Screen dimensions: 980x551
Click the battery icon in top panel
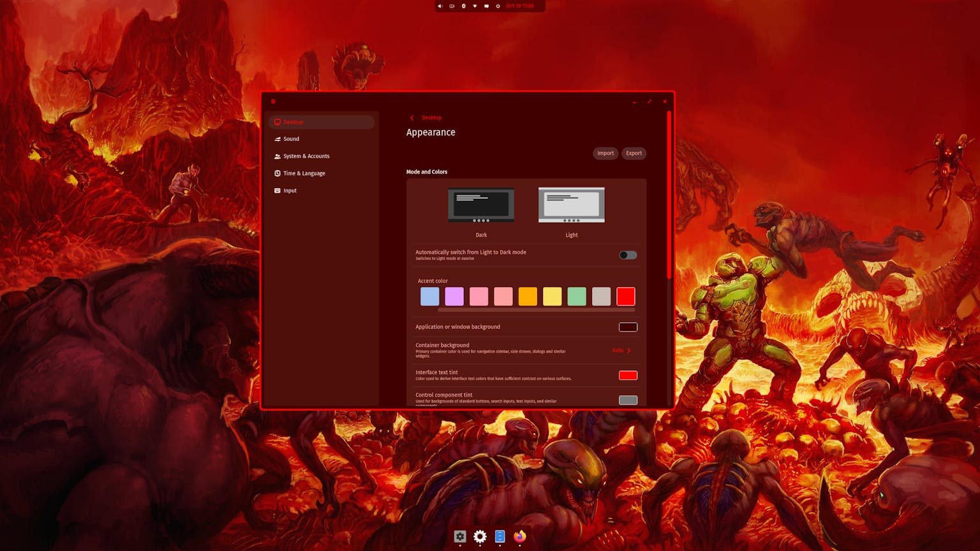click(452, 6)
